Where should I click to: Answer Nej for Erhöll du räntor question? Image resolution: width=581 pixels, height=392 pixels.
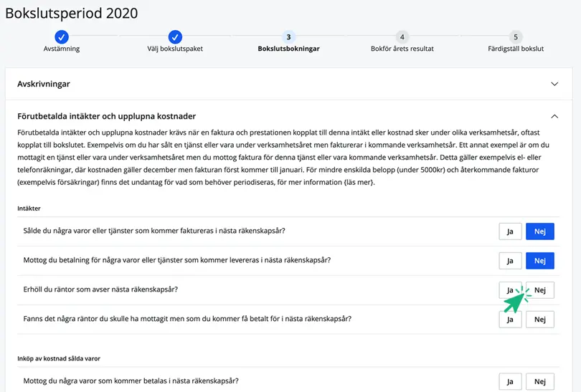pos(540,290)
